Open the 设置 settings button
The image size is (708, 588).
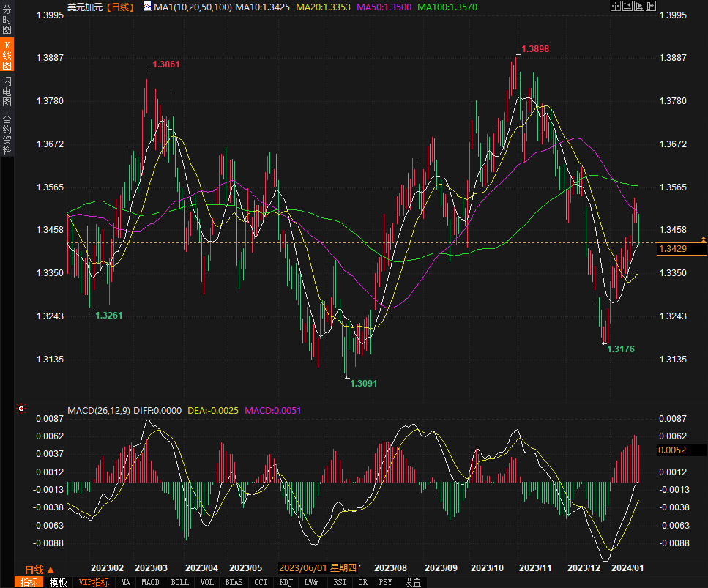413,582
